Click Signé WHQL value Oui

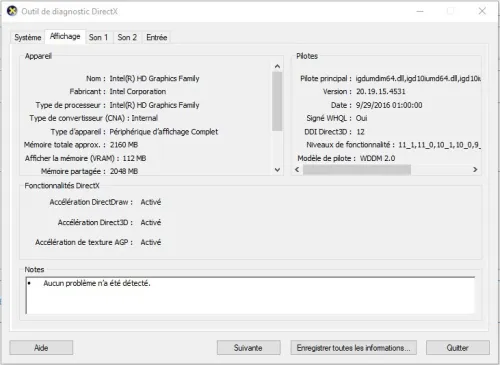[361, 118]
